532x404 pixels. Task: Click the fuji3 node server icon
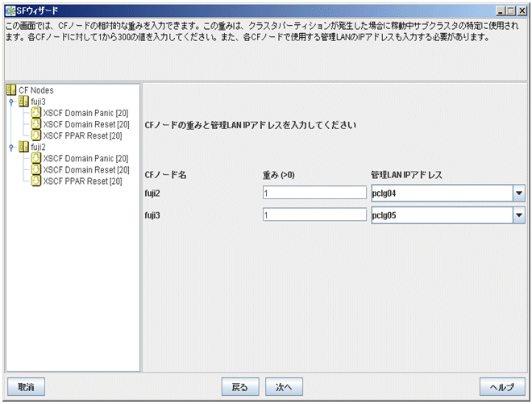coord(23,101)
